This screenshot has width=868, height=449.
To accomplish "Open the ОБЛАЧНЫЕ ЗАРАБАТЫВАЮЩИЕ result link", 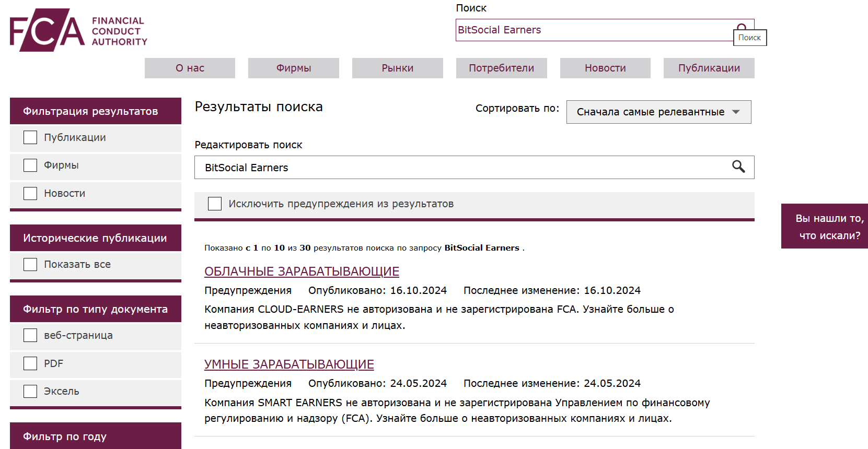I will pos(302,271).
